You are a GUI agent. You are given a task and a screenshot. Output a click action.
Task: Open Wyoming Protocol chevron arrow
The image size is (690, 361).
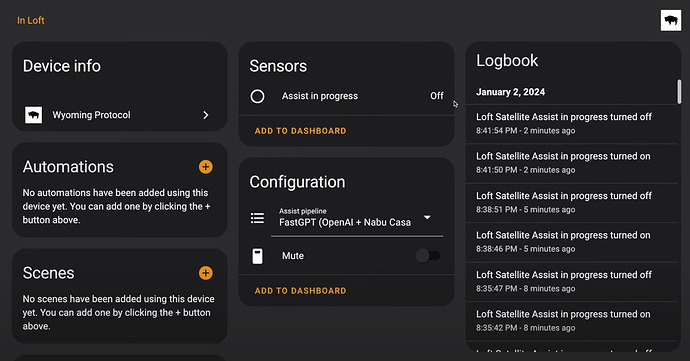[x=206, y=115]
